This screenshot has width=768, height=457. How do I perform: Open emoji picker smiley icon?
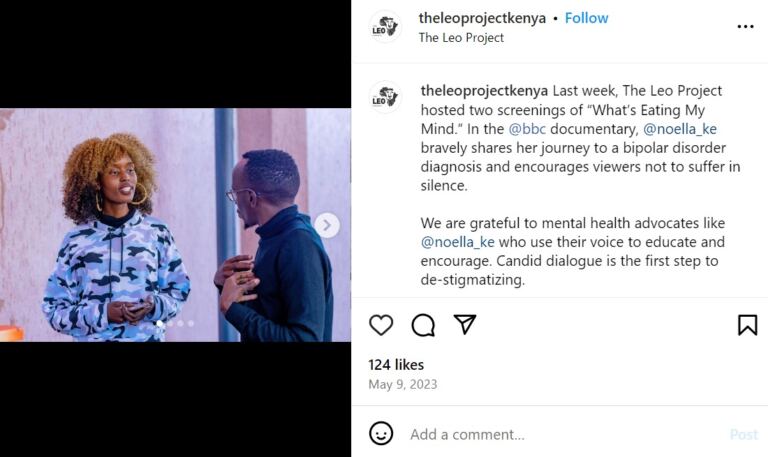(381, 434)
